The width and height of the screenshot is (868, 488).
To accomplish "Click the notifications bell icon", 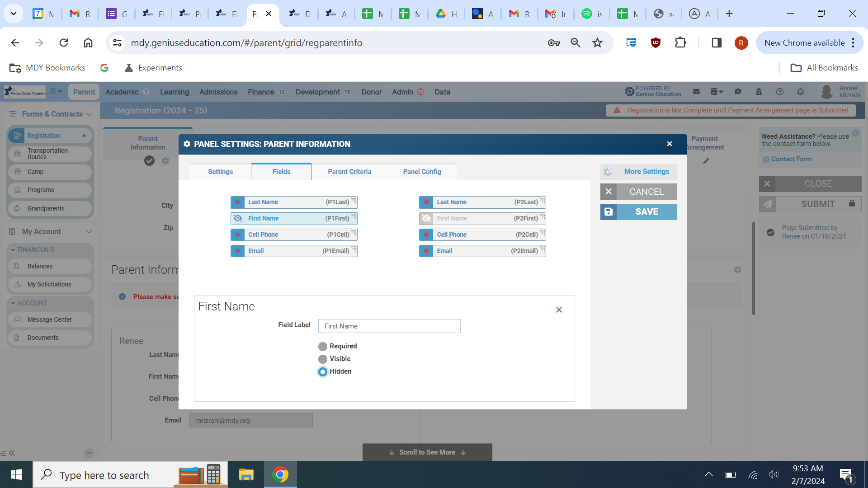I will click(800, 92).
